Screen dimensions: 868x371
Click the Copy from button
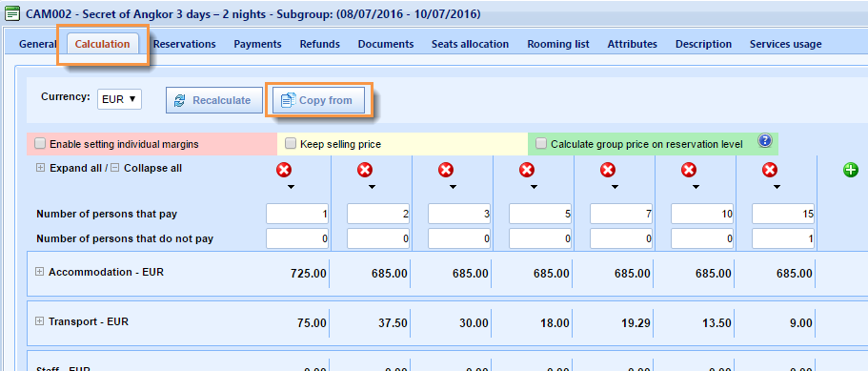tap(319, 100)
